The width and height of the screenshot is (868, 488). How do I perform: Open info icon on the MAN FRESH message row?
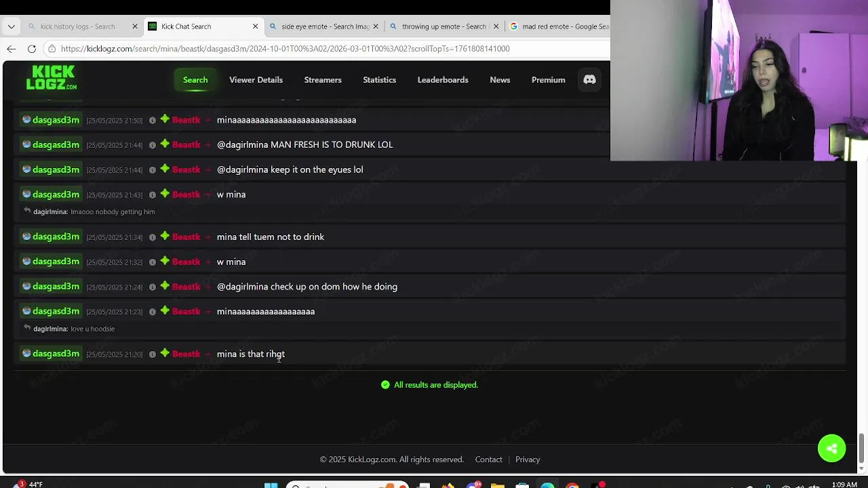pos(152,145)
